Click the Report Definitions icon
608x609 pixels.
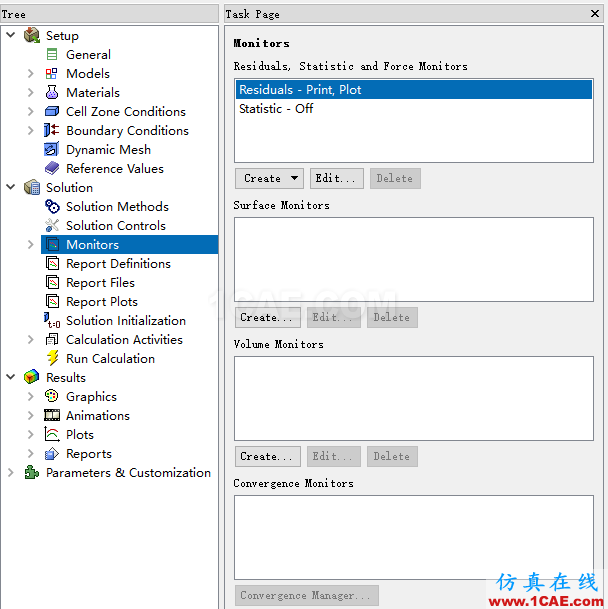[x=52, y=263]
